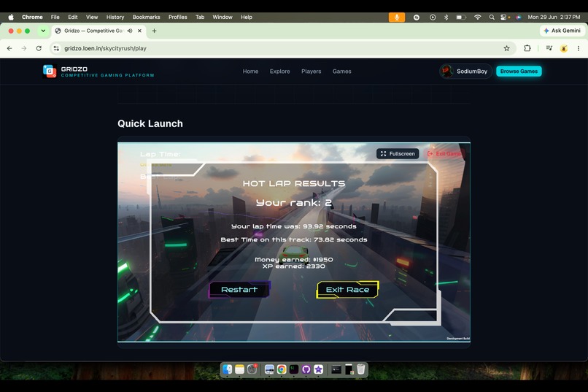This screenshot has width=588, height=392.
Task: Open the Wi-Fi menu
Action: click(x=477, y=18)
